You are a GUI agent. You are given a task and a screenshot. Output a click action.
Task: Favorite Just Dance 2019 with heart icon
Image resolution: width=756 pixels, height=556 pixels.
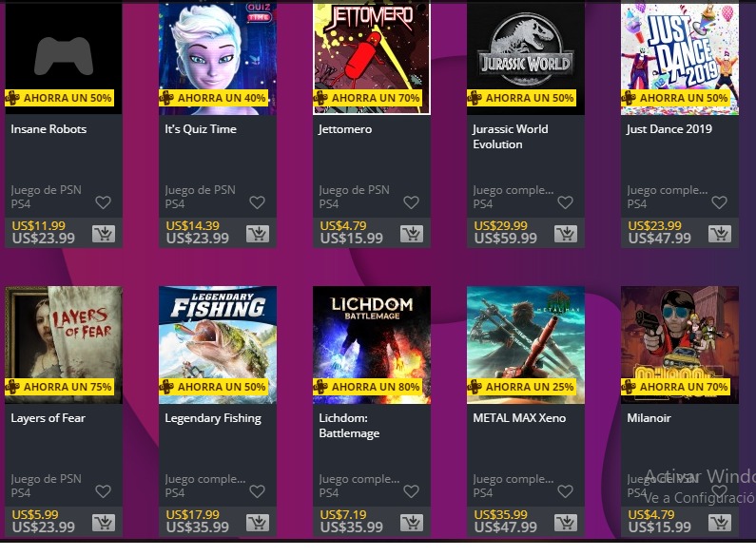pyautogui.click(x=719, y=202)
